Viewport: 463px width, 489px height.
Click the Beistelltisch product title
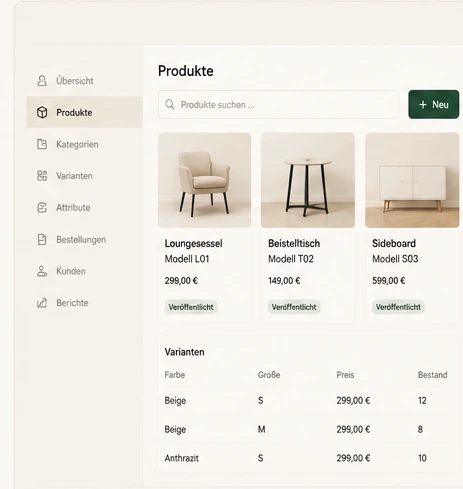294,243
